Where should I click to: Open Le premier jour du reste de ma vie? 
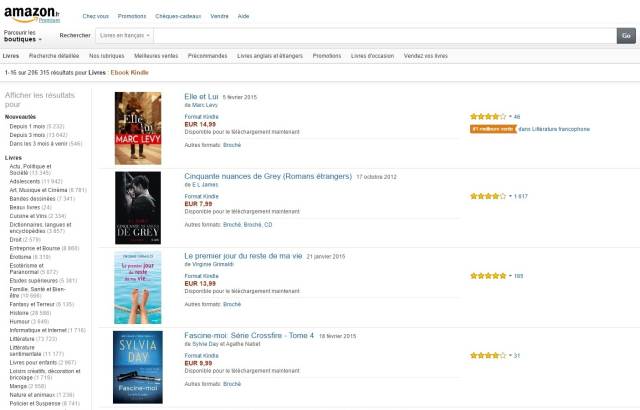243,256
